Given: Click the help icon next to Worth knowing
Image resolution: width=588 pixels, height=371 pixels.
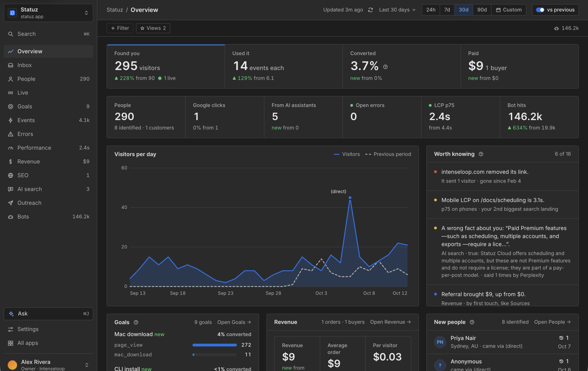Looking at the screenshot, I should (481, 154).
